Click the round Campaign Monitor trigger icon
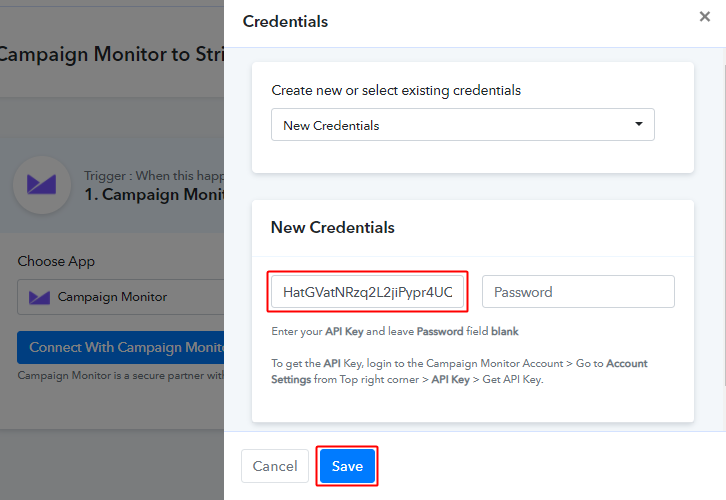This screenshot has height=500, width=726. pos(42,185)
